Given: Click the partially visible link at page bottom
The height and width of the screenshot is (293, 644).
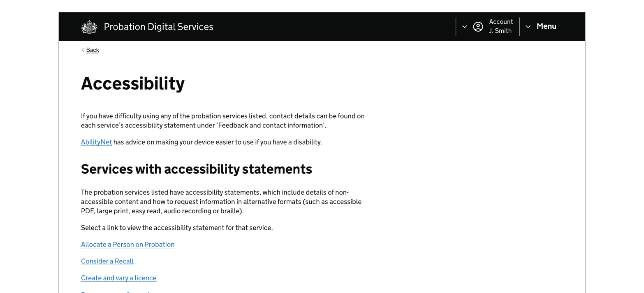Looking at the screenshot, I should 115,292.
